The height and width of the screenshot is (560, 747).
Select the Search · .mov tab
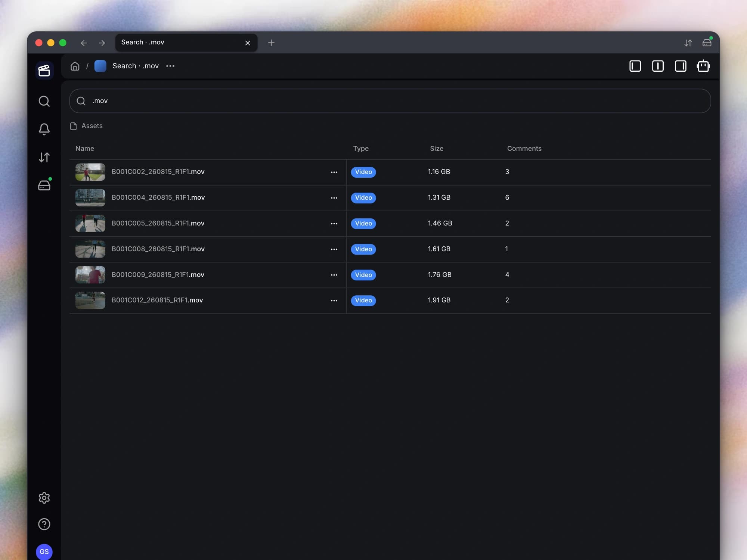tap(186, 43)
